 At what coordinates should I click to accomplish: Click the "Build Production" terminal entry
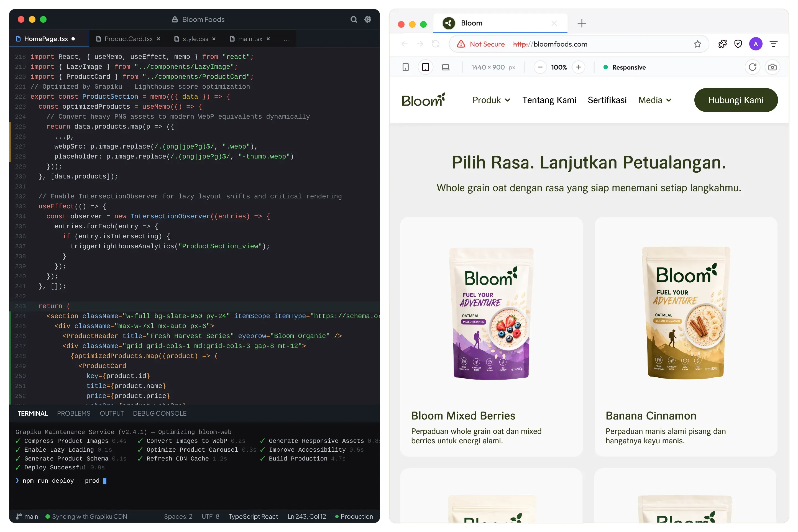303,459
